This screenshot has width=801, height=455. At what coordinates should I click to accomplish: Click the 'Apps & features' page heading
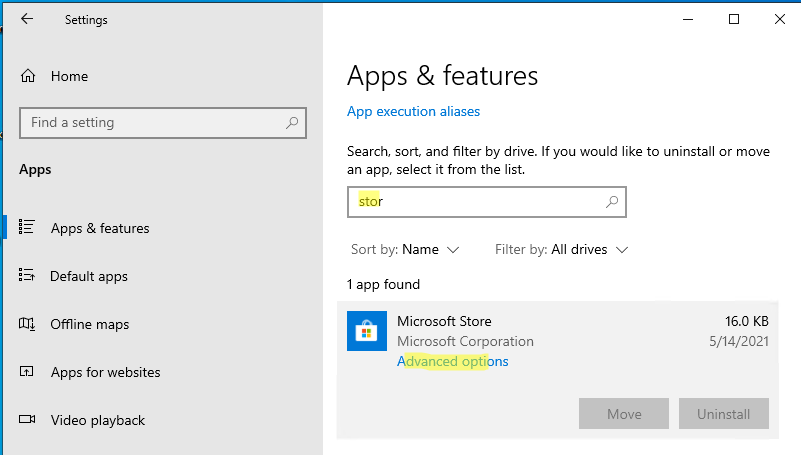click(x=442, y=76)
